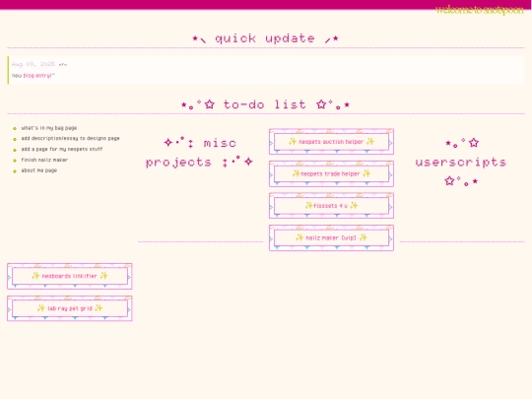Click the welcome to snotspoon header text
Image resolution: width=532 pixels, height=399 pixels.
pyautogui.click(x=480, y=10)
